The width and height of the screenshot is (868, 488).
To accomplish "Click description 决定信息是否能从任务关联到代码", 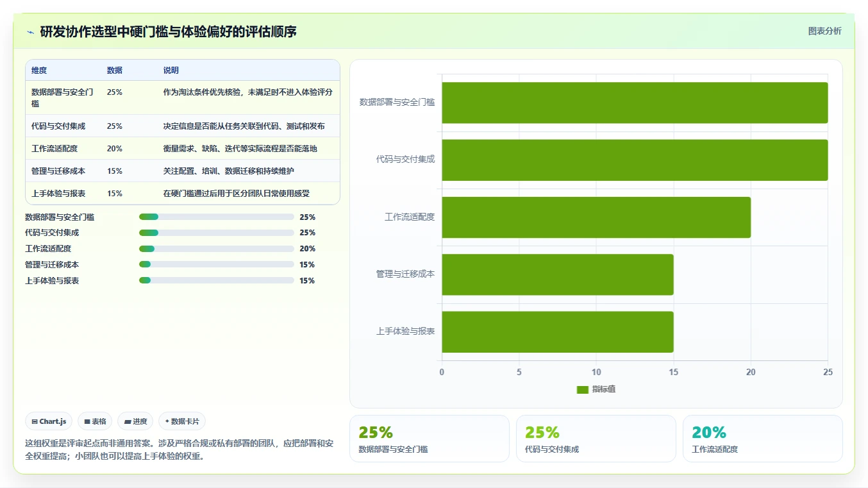I will click(244, 126).
